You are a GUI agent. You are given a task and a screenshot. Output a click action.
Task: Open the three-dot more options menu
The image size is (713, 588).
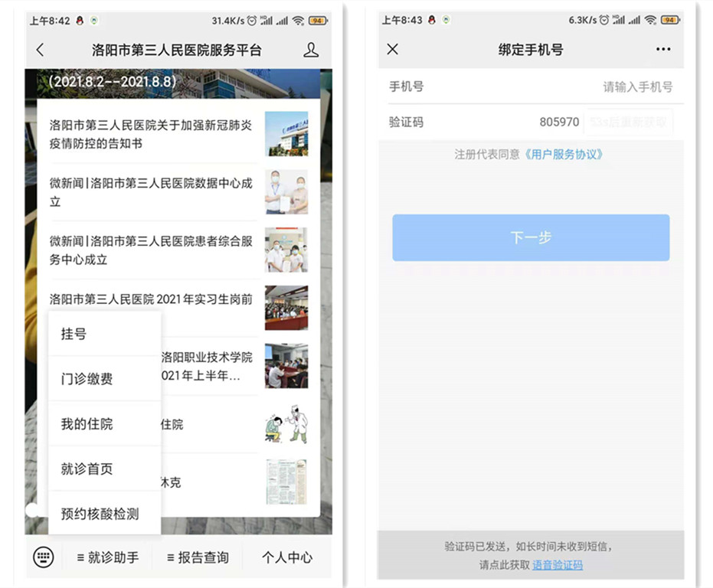[662, 50]
